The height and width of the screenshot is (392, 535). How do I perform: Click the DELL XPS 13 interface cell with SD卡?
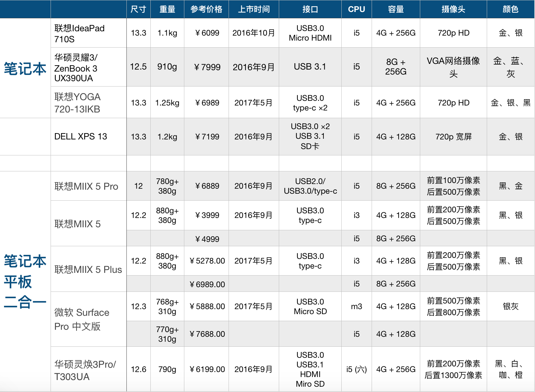tap(310, 137)
